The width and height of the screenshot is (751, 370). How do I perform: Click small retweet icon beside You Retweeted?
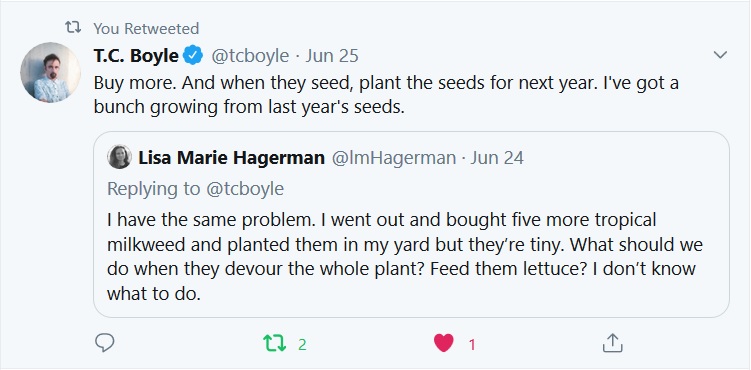click(x=73, y=28)
